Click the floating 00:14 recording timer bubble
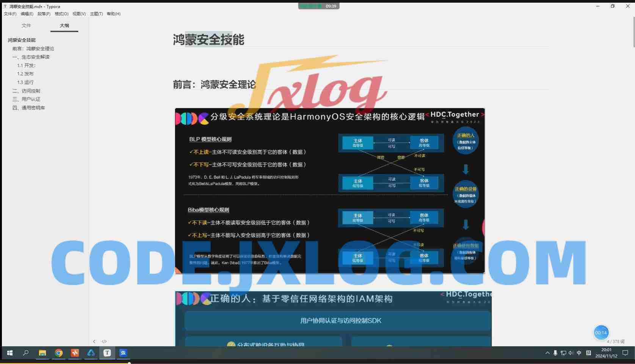 coord(601,333)
